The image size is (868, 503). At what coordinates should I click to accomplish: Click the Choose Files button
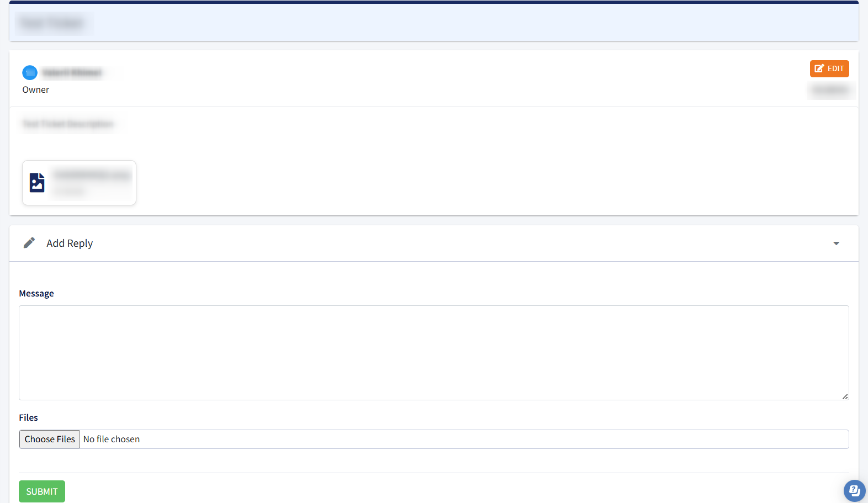(50, 439)
